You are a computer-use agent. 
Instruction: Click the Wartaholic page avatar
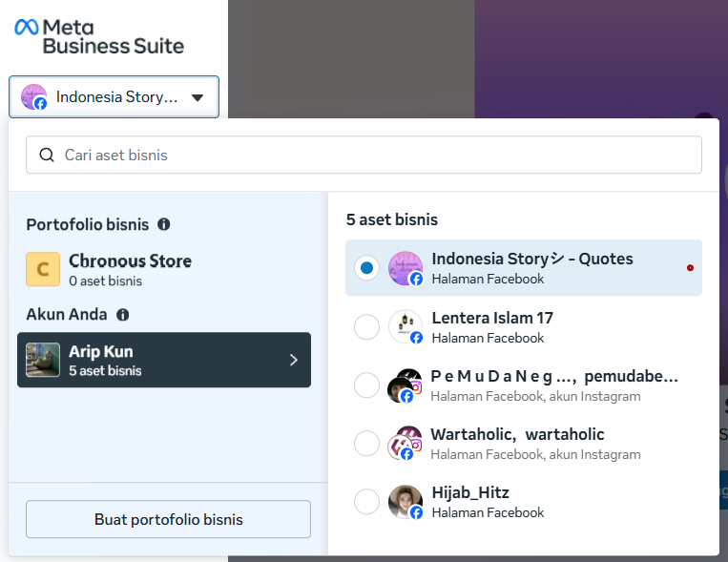coord(405,443)
